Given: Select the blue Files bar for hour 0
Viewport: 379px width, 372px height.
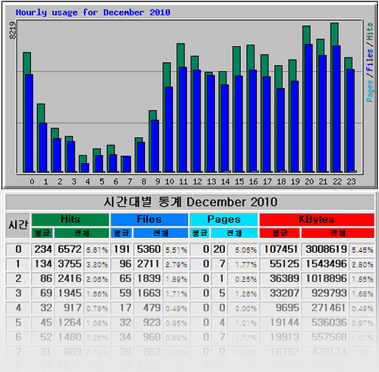Looking at the screenshot, I should tap(29, 123).
